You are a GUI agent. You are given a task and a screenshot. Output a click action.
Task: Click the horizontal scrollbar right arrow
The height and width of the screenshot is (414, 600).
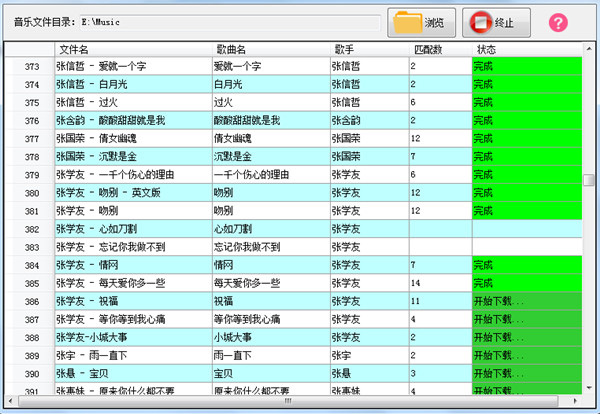point(576,400)
